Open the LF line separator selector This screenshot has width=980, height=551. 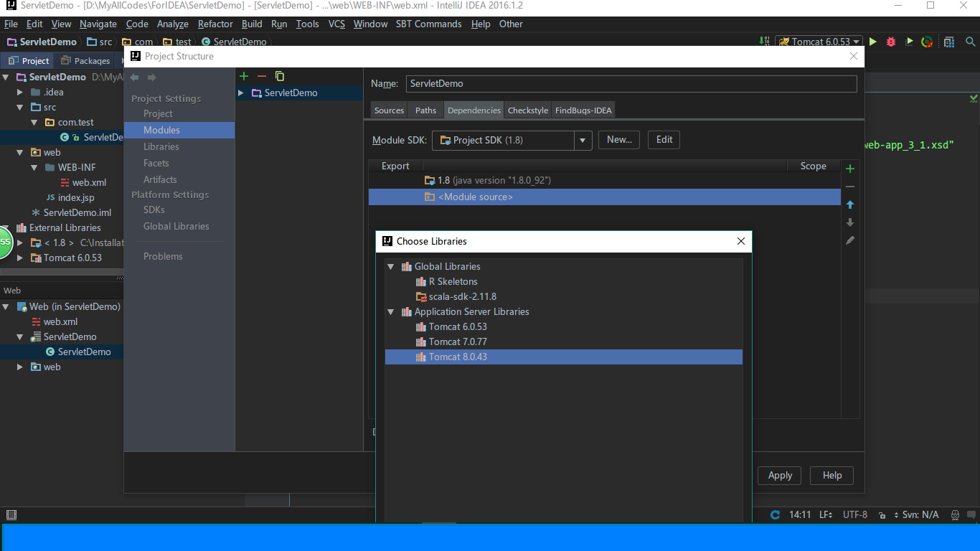point(825,515)
